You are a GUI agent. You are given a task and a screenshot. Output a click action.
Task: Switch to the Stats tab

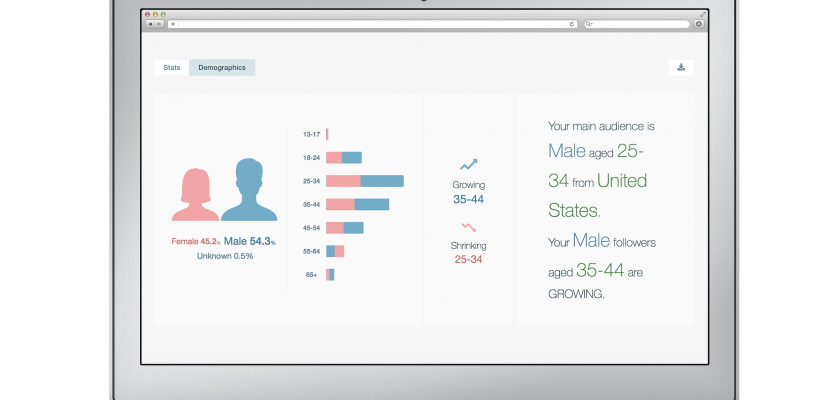(x=172, y=68)
